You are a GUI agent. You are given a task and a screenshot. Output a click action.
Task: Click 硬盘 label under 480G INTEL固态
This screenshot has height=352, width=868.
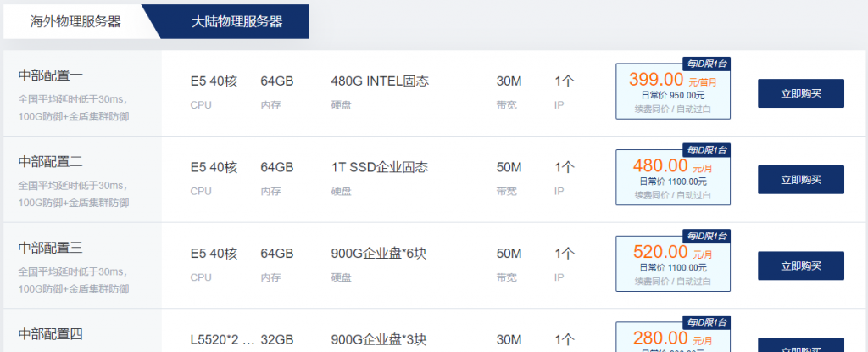341,105
